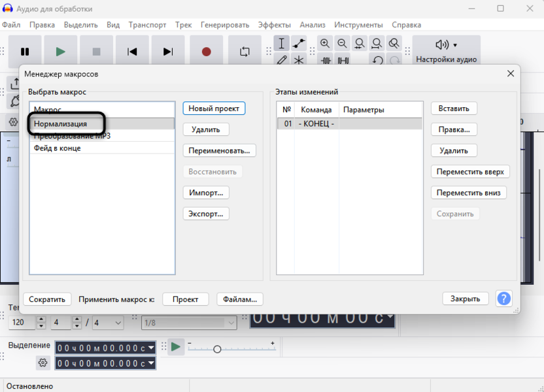
Task: Select the Envelope tool
Action: (299, 44)
